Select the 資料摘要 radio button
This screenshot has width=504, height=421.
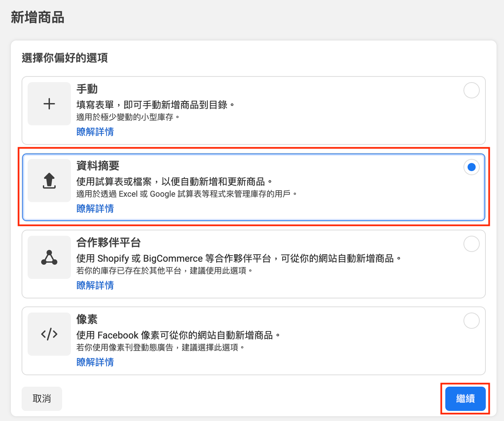click(x=471, y=167)
